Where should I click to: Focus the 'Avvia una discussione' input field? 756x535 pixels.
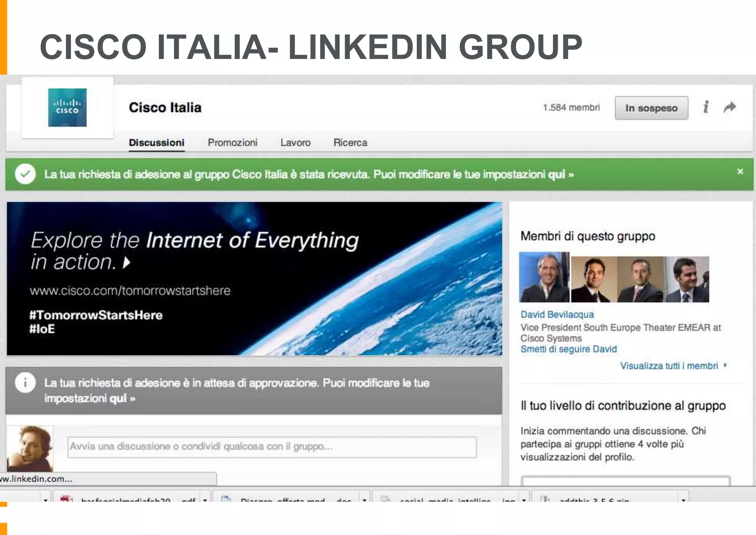(x=272, y=447)
